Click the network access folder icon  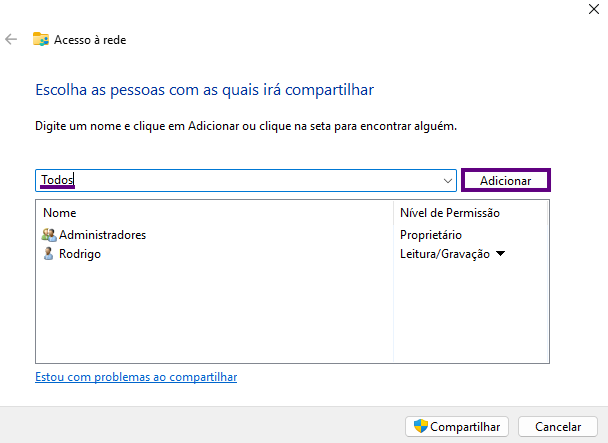(x=41, y=40)
